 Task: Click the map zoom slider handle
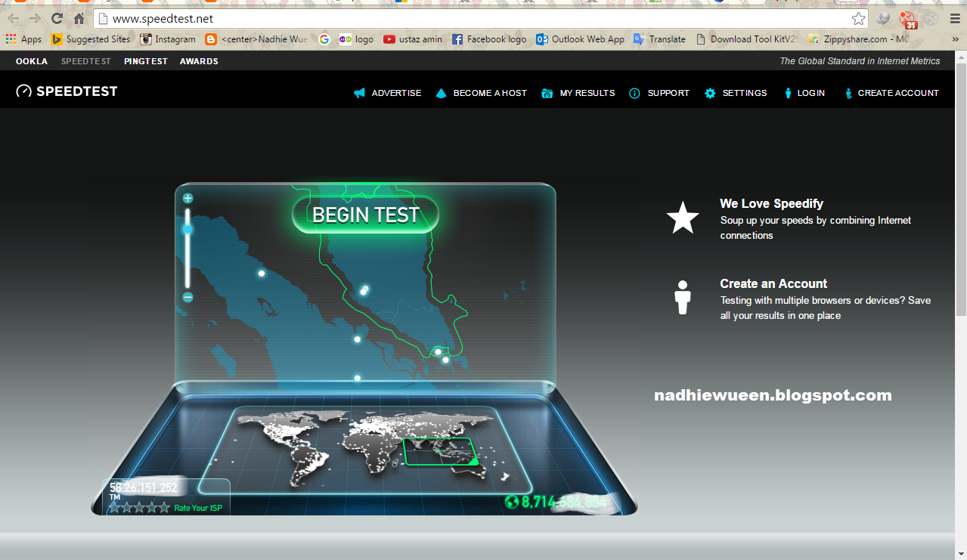[188, 228]
